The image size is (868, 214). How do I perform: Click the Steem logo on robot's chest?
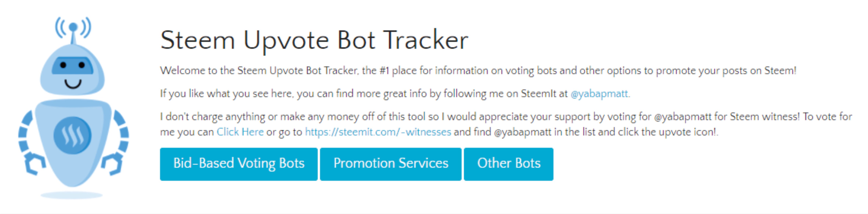[x=72, y=135]
